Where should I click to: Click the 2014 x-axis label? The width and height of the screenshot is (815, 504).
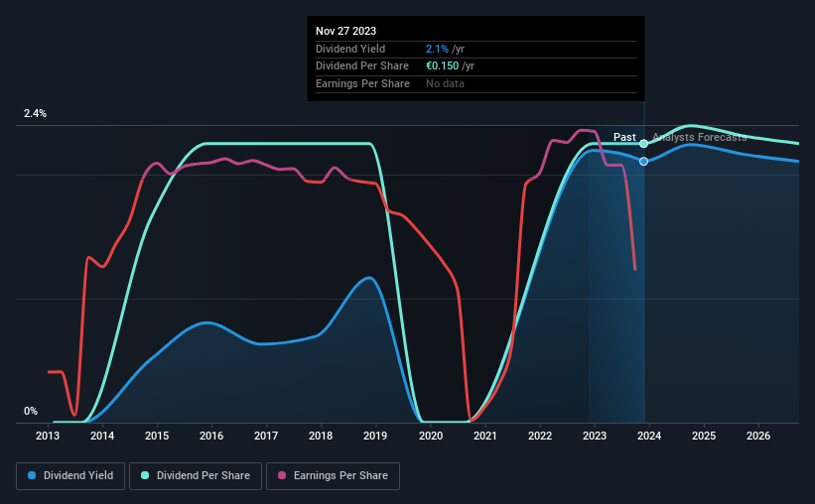[x=102, y=436]
